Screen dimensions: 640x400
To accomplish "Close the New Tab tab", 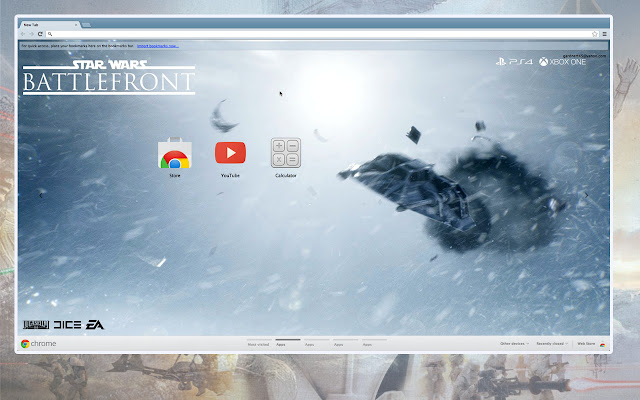I will pyautogui.click(x=76, y=25).
